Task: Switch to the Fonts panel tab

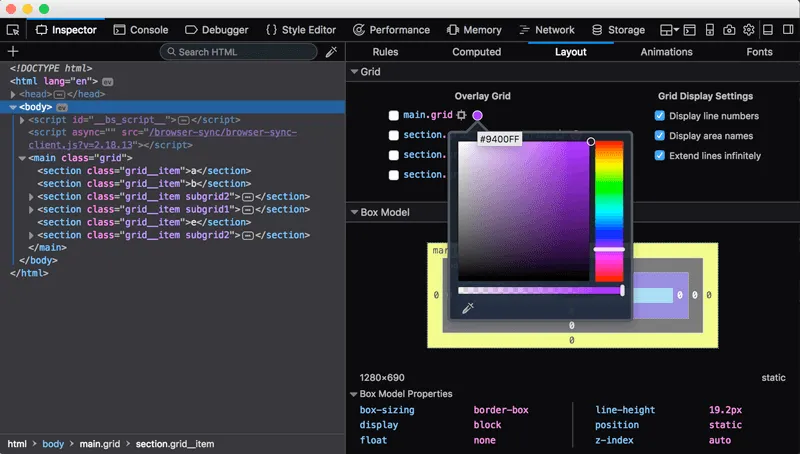Action: 759,52
